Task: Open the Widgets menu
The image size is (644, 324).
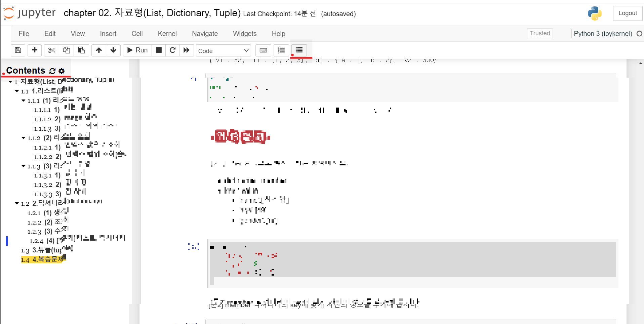Action: (x=244, y=34)
